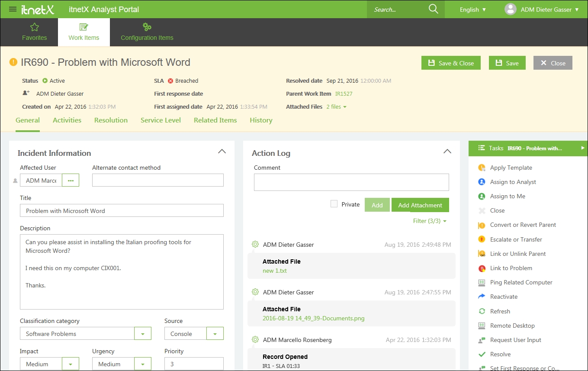The image size is (588, 371).
Task: Expand the Attached Files 2 files dropdown
Action: [x=337, y=106]
